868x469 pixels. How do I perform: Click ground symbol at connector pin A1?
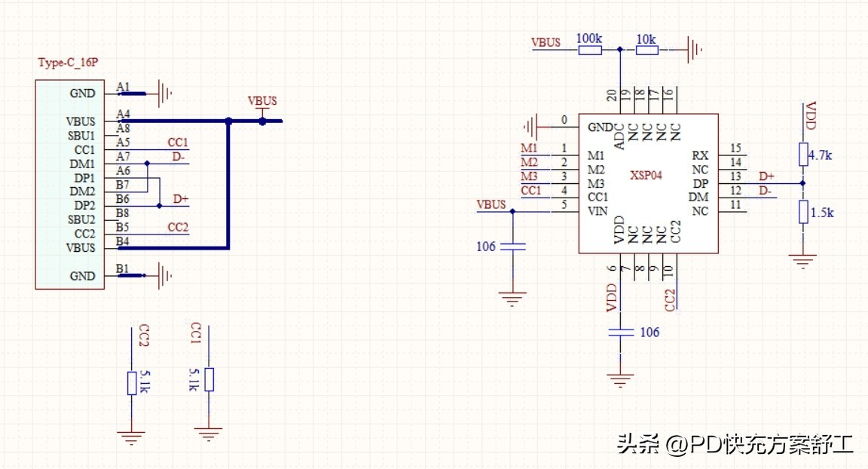[166, 93]
